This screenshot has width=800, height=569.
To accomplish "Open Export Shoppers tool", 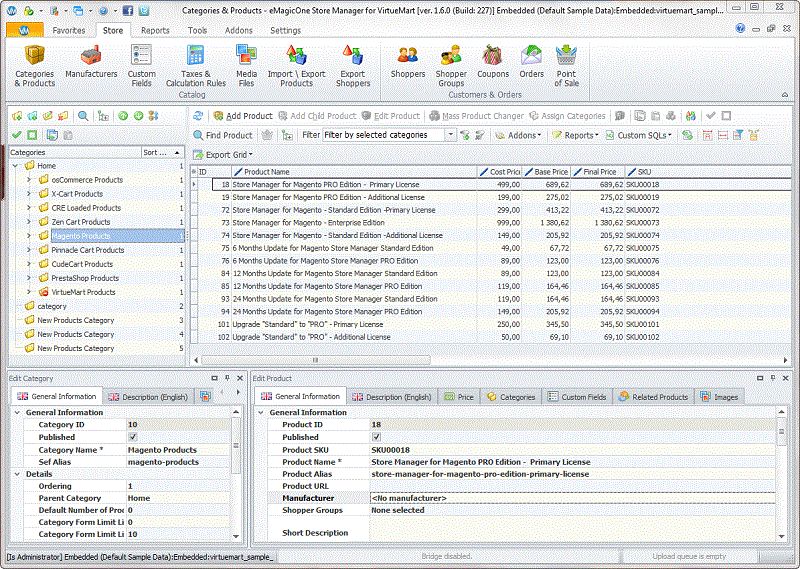I will point(353,66).
